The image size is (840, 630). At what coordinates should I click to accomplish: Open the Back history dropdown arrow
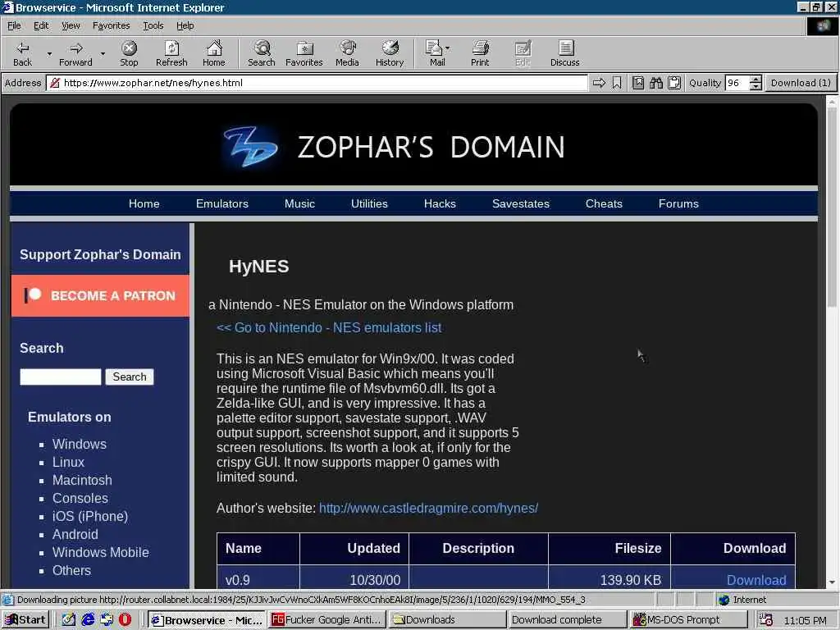pyautogui.click(x=49, y=53)
